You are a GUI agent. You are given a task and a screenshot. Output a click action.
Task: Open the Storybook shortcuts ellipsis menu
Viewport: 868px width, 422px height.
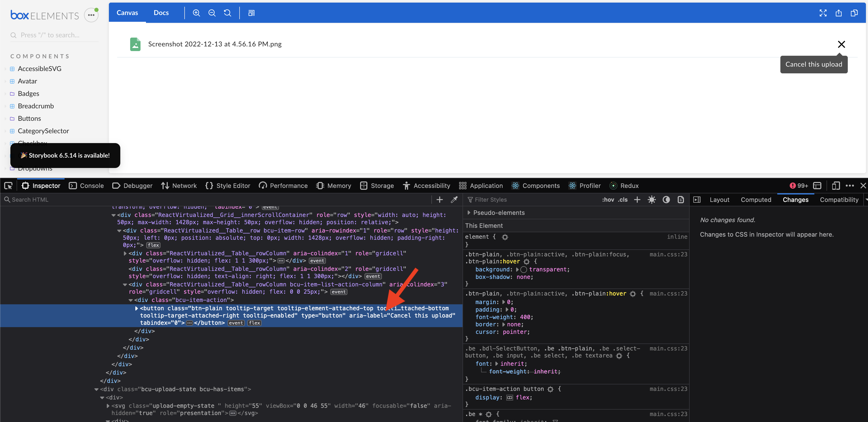[x=91, y=15]
